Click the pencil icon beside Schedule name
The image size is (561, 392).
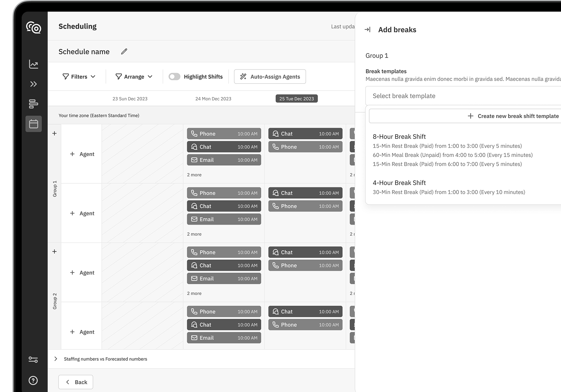click(x=124, y=51)
